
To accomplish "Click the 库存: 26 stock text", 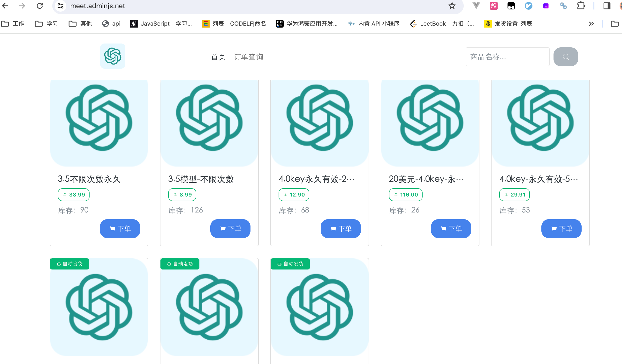I will click(404, 210).
